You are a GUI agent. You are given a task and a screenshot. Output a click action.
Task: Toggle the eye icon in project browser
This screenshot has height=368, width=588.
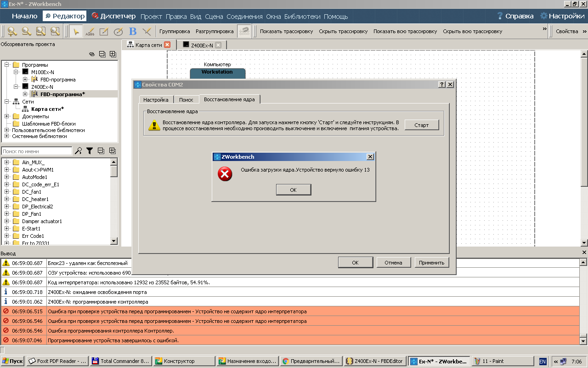coord(91,54)
